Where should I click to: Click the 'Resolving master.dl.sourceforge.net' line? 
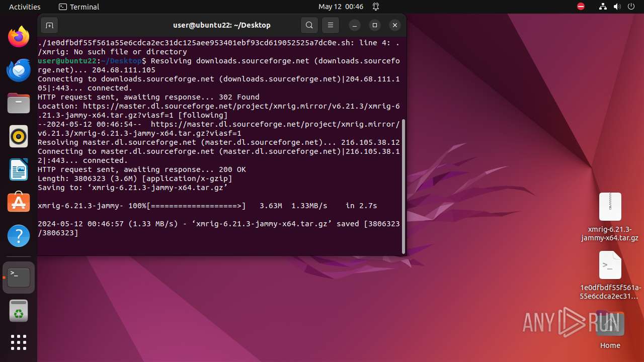(x=219, y=142)
